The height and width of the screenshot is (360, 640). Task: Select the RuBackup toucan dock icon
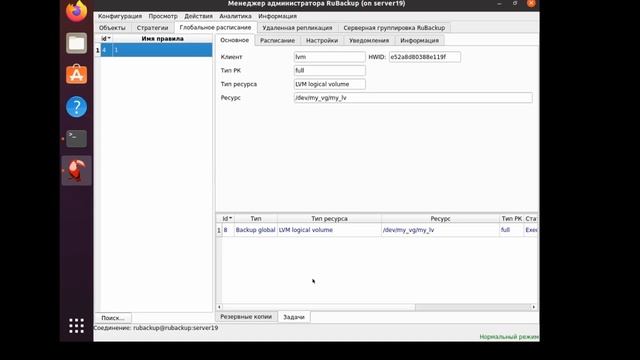click(x=76, y=170)
